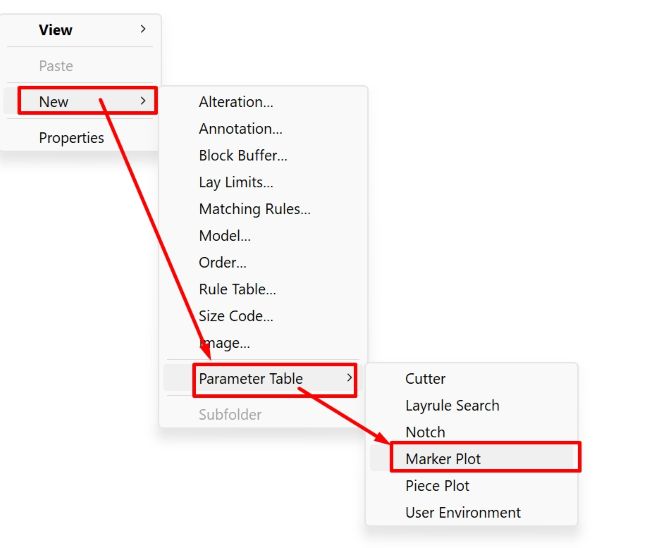The height and width of the screenshot is (548, 650).
Task: Select Lay Limits... entry
Action: coord(236,182)
